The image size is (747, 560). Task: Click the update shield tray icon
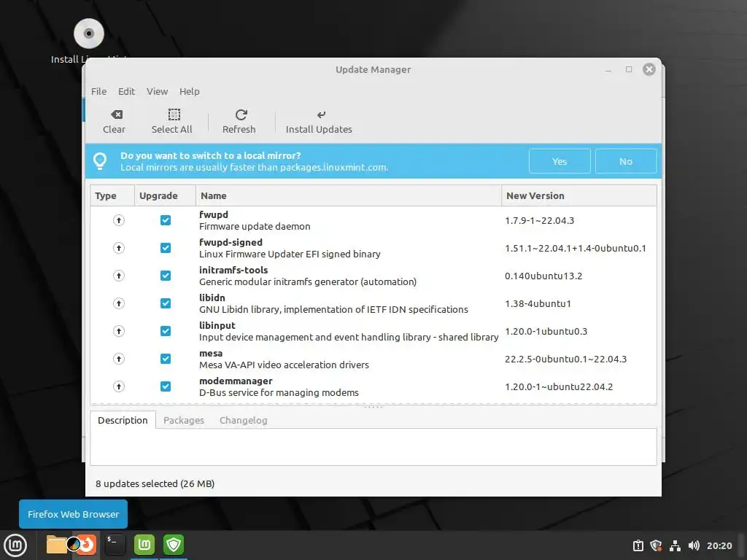point(656,545)
